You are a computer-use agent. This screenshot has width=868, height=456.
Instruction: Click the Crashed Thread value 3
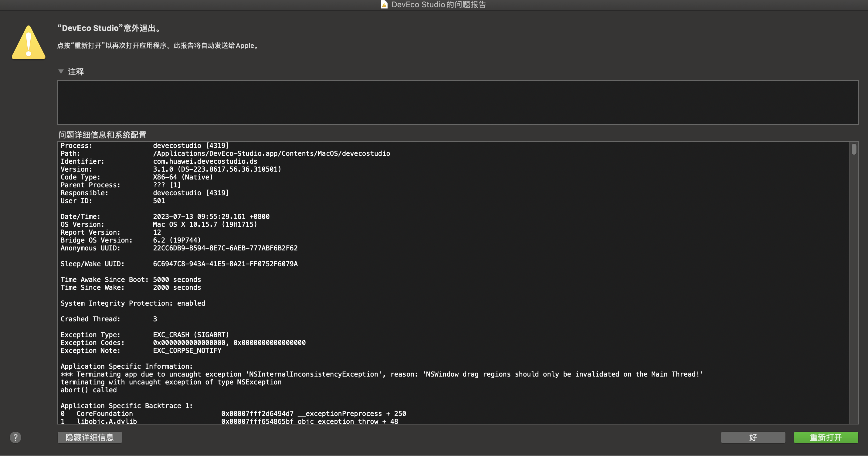coord(155,319)
